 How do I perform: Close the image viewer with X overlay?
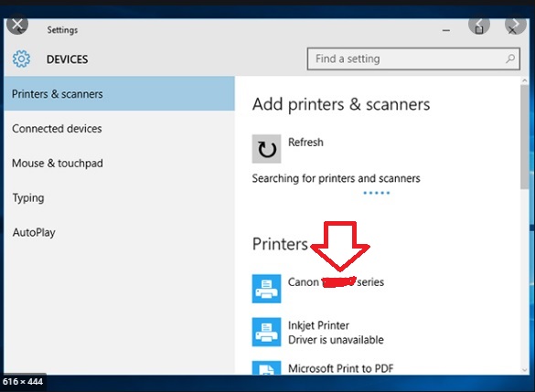click(17, 25)
